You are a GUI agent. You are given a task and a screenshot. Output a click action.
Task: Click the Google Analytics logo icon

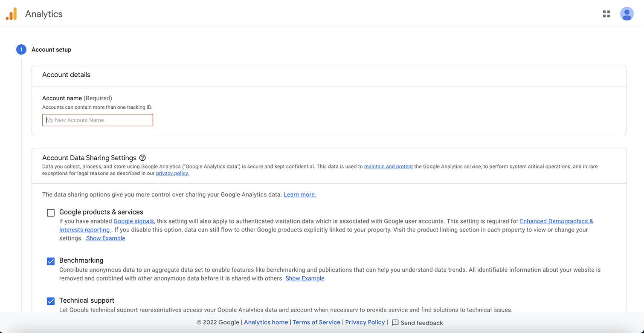point(11,14)
